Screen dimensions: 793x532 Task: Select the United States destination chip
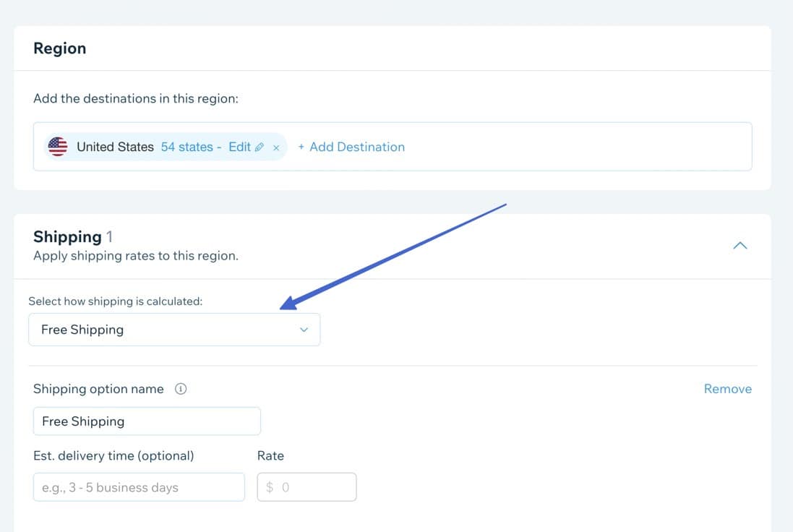pos(116,146)
